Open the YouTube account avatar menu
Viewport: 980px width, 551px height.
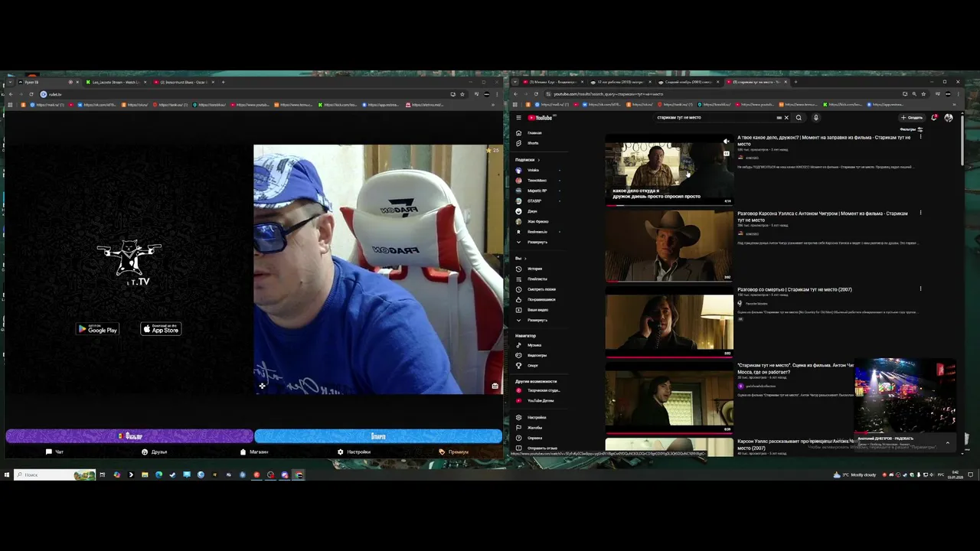point(949,118)
